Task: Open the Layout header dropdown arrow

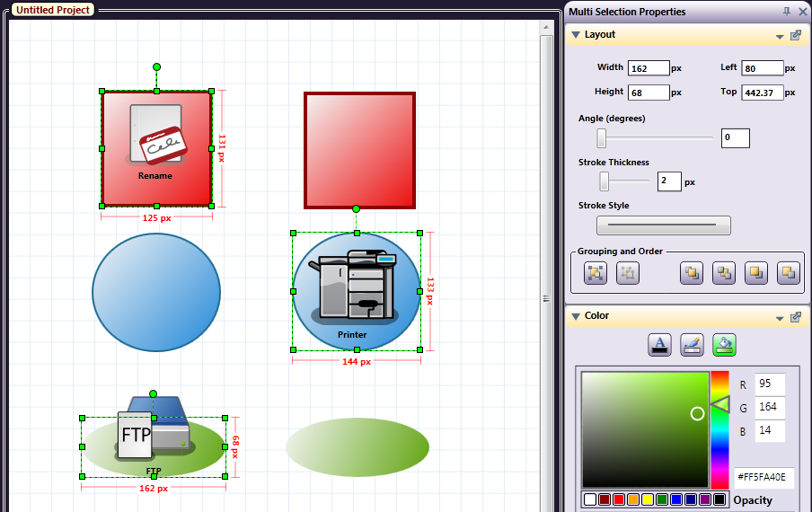Action: (x=781, y=37)
